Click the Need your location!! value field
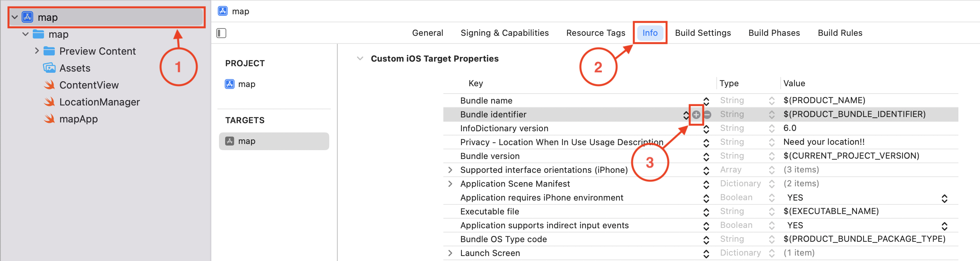The image size is (980, 261). pos(824,142)
